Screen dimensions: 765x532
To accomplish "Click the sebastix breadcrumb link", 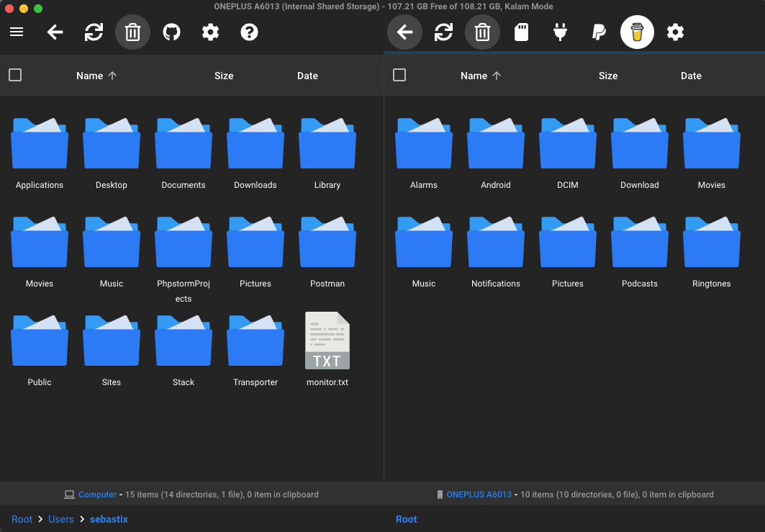I will point(109,519).
